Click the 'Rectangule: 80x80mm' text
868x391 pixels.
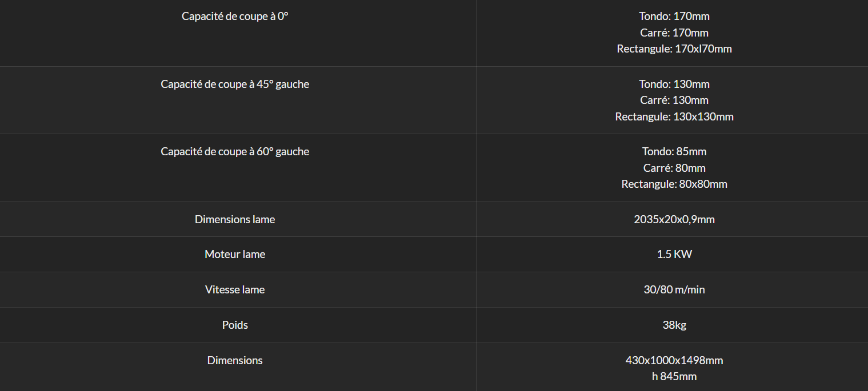pos(674,184)
